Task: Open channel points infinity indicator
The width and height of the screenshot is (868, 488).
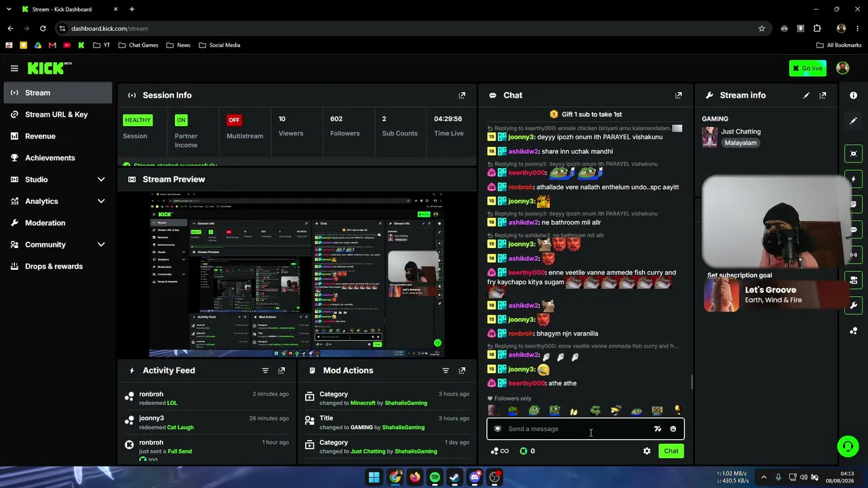Action: [500, 451]
